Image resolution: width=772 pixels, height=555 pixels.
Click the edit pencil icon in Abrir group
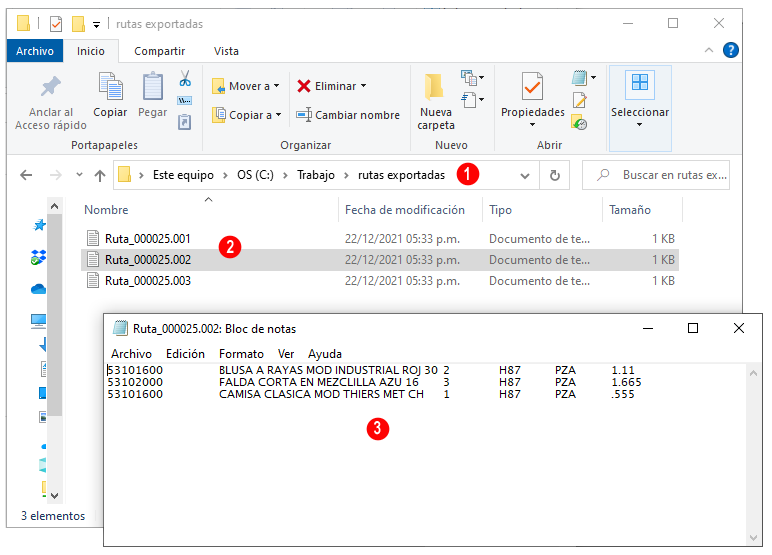coord(579,100)
